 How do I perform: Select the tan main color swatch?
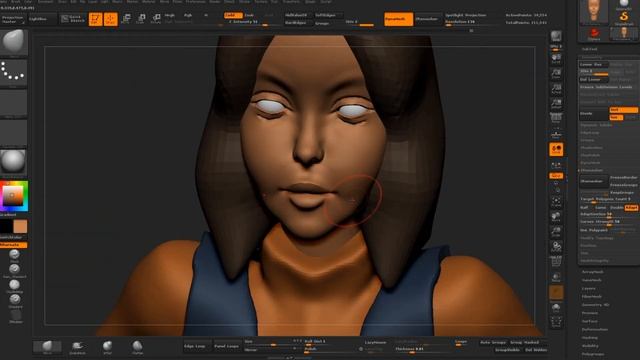(20, 226)
